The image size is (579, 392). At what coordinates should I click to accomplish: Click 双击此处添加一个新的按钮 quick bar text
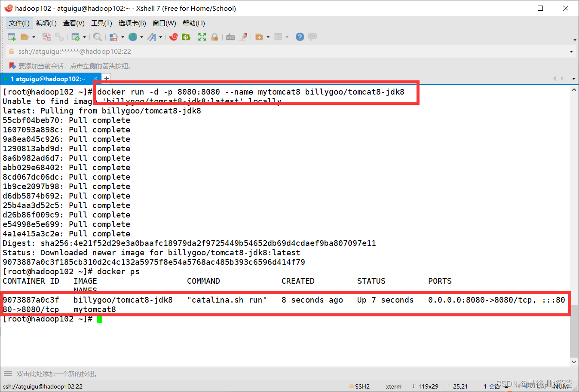coord(57,374)
